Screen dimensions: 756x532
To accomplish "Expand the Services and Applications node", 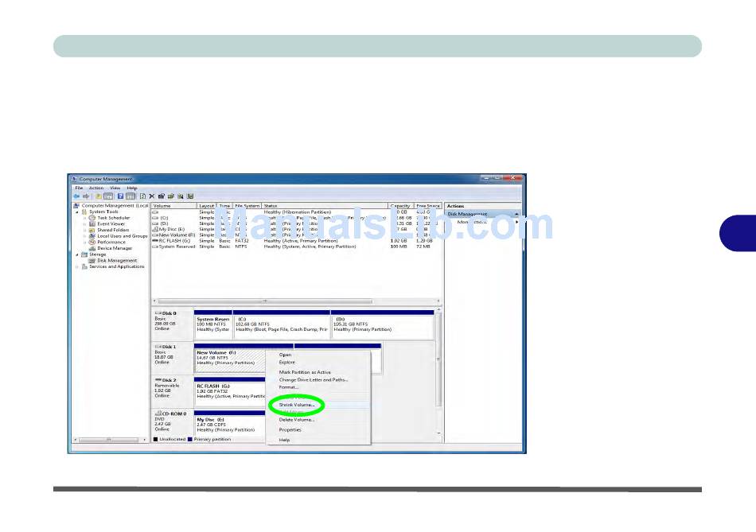I will coord(77,266).
